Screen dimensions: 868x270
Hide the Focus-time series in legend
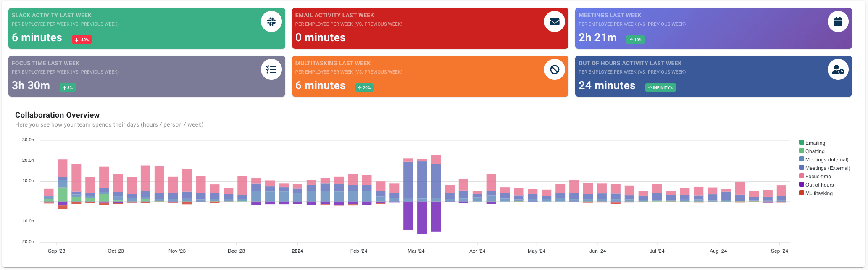(818, 177)
